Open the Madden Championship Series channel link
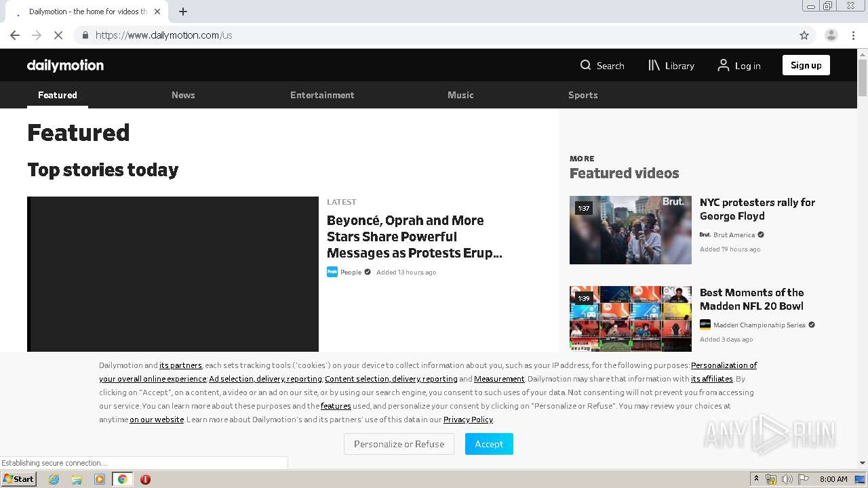 tap(759, 325)
